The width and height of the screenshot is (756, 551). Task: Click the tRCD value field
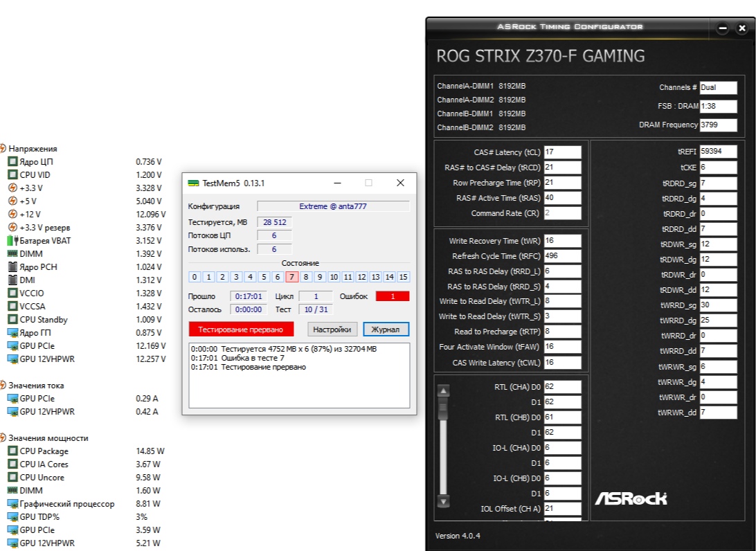click(563, 168)
